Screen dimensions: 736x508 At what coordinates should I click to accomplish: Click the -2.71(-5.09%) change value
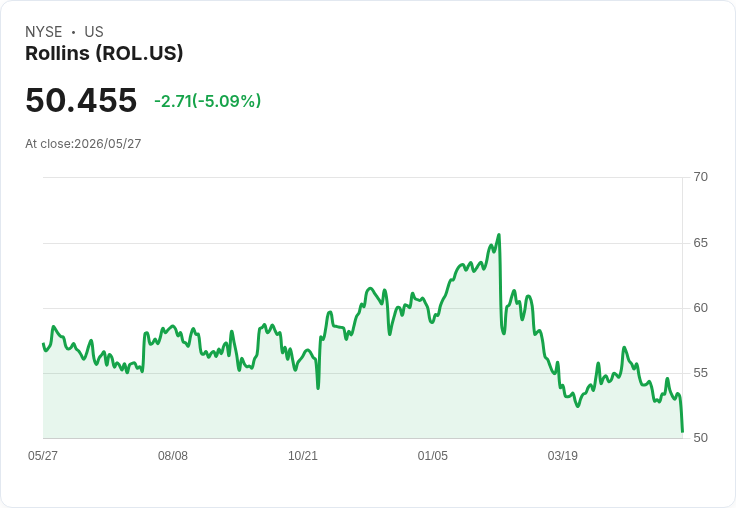click(x=207, y=101)
